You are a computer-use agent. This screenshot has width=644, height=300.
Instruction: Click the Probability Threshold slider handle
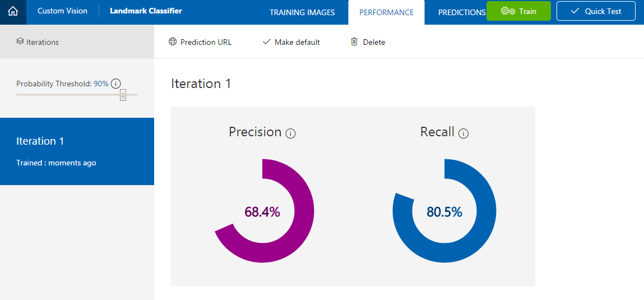[x=123, y=95]
